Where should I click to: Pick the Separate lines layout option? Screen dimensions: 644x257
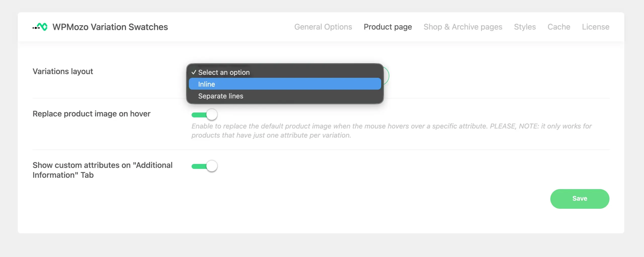285,96
